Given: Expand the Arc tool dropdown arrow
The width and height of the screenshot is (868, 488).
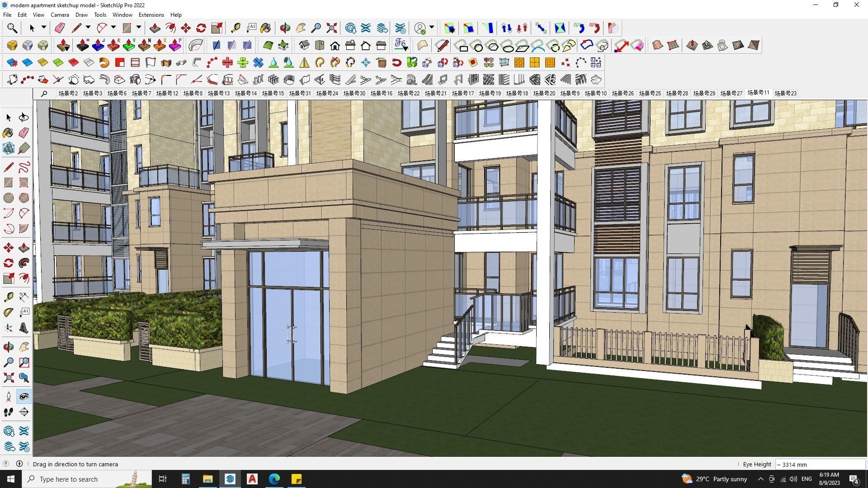Looking at the screenshot, I should click(x=113, y=28).
